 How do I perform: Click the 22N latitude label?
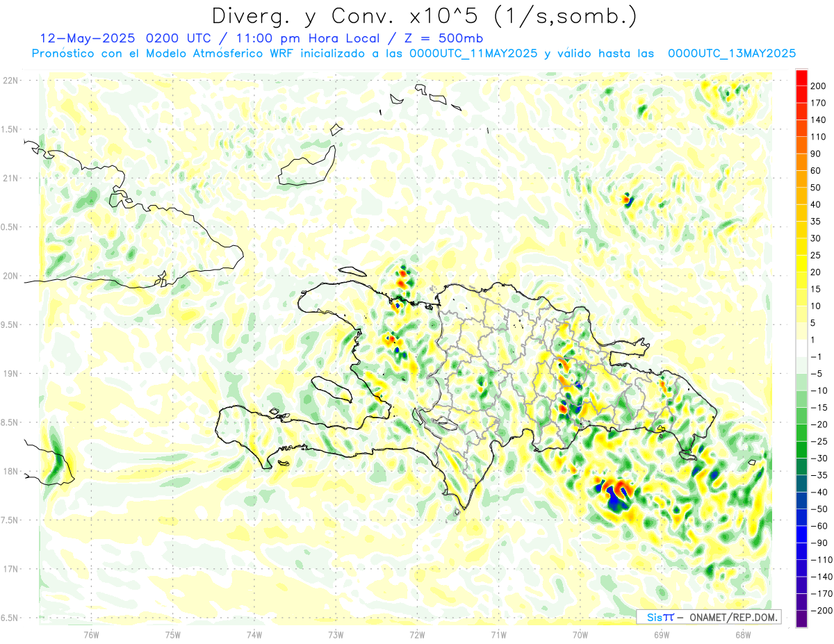[10, 81]
